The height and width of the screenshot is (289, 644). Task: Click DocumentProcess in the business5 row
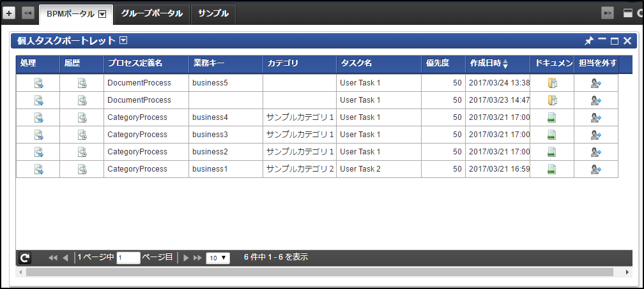(x=139, y=83)
